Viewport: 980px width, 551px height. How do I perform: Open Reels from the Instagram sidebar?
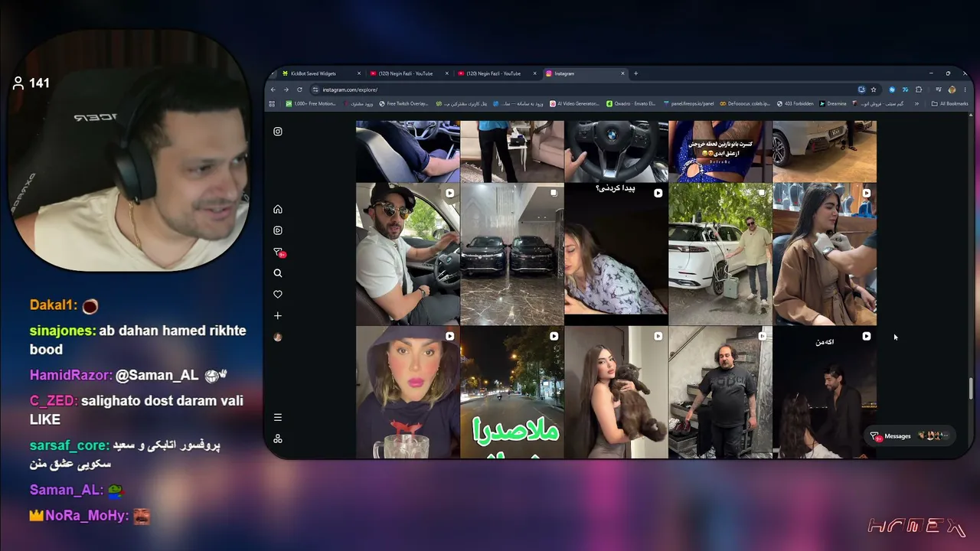click(x=278, y=230)
